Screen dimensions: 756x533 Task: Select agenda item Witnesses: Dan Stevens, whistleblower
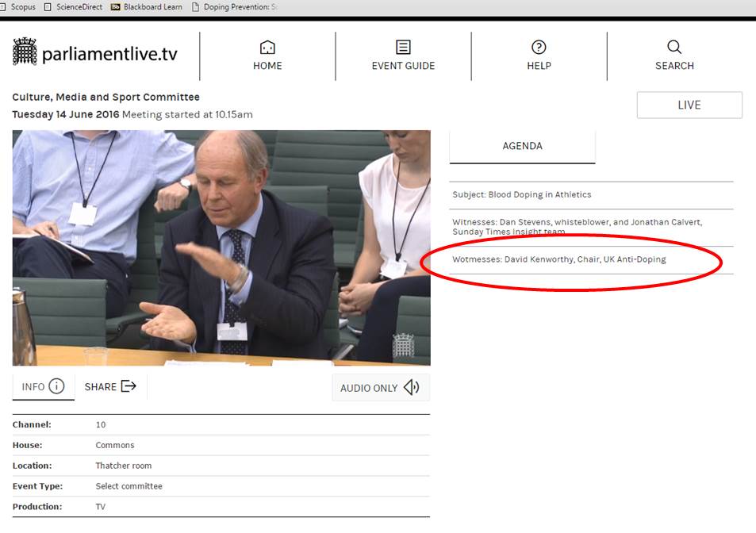point(591,227)
